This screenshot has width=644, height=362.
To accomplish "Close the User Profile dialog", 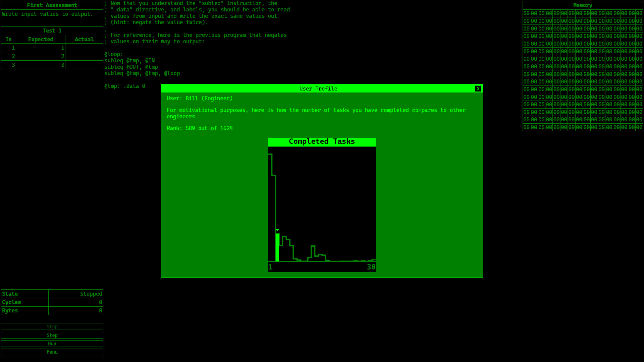I will (x=478, y=88).
